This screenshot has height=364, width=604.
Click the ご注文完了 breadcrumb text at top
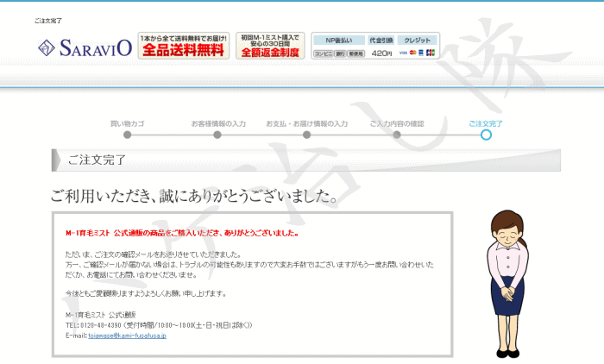(48, 21)
